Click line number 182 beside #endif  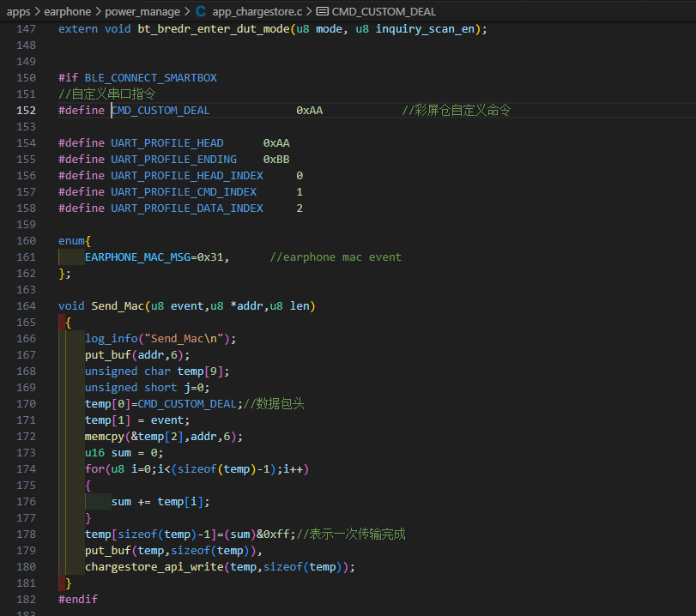click(27, 600)
